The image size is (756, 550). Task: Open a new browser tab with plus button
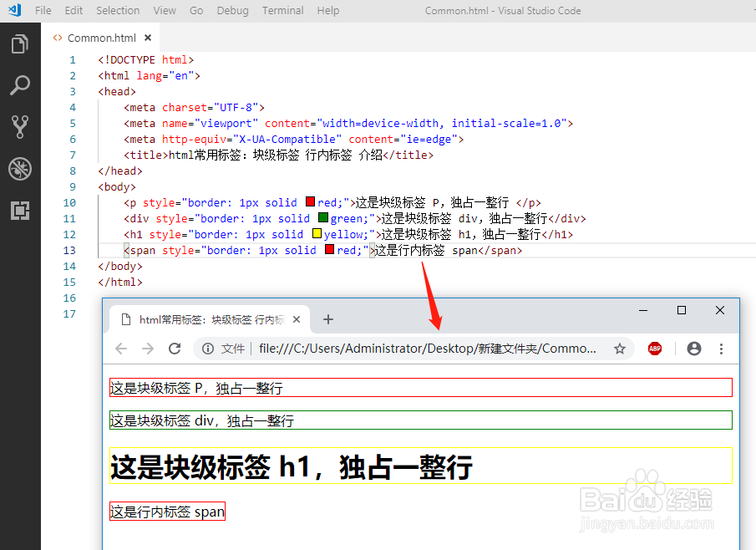click(x=327, y=318)
